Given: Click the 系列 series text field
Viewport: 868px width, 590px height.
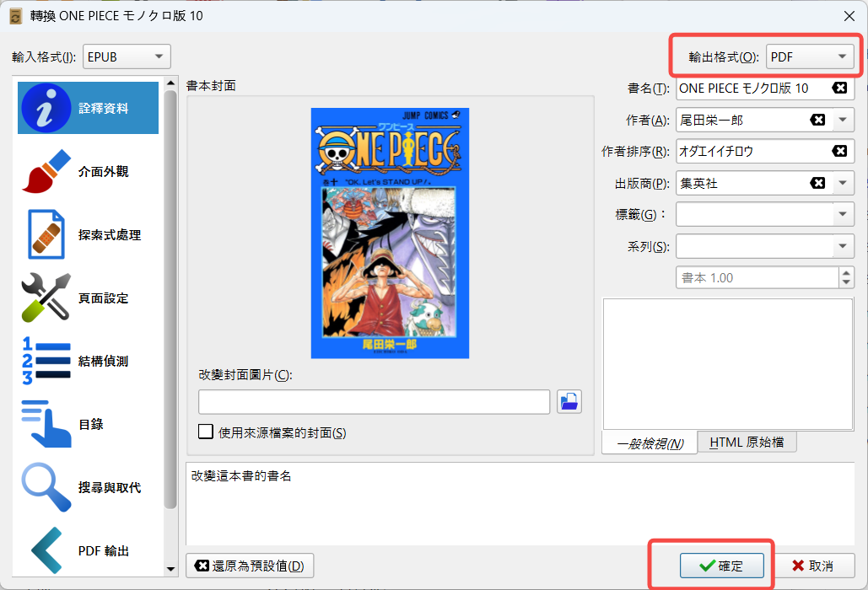Looking at the screenshot, I should (x=754, y=246).
